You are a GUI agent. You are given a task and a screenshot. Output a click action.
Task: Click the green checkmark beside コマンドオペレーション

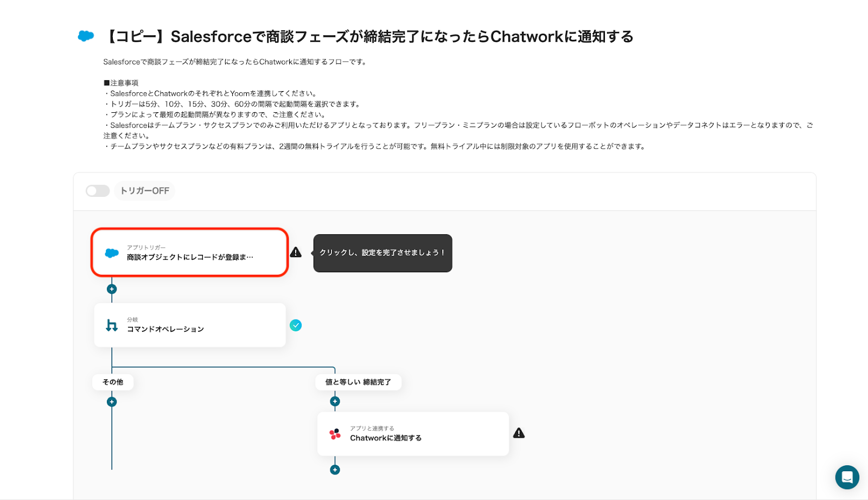296,325
